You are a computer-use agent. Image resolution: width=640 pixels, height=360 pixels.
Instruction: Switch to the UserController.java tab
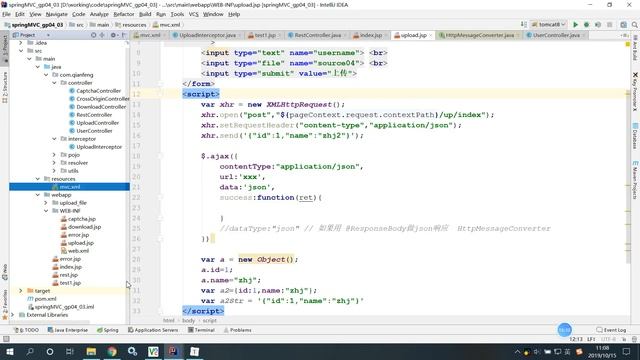click(556, 35)
